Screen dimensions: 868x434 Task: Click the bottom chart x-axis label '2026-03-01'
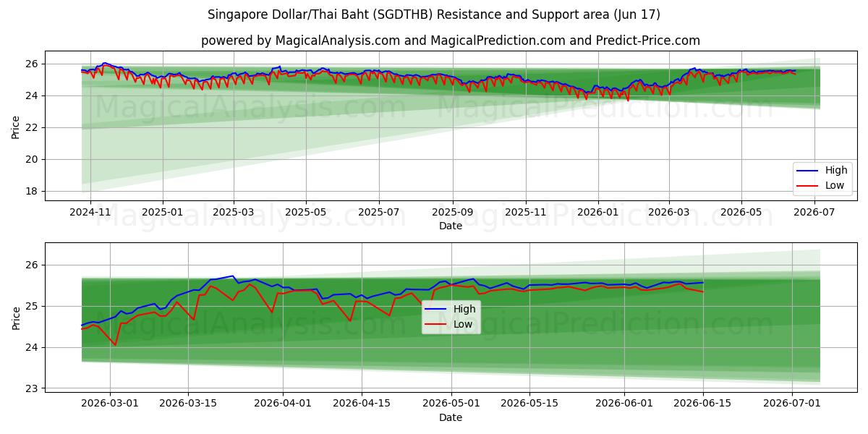pyautogui.click(x=110, y=404)
